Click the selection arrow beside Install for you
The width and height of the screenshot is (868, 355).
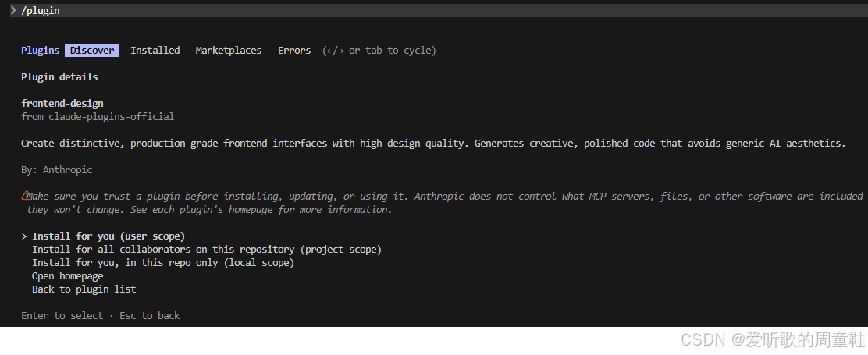click(24, 236)
